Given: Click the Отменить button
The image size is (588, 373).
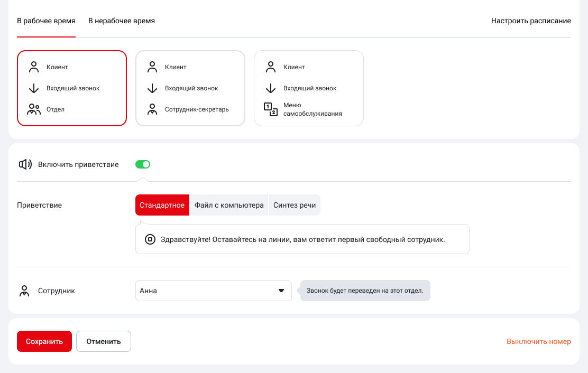Looking at the screenshot, I should click(104, 341).
